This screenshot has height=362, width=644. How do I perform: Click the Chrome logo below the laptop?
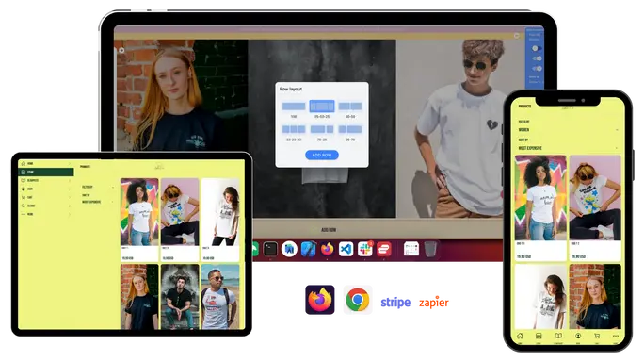tap(358, 300)
